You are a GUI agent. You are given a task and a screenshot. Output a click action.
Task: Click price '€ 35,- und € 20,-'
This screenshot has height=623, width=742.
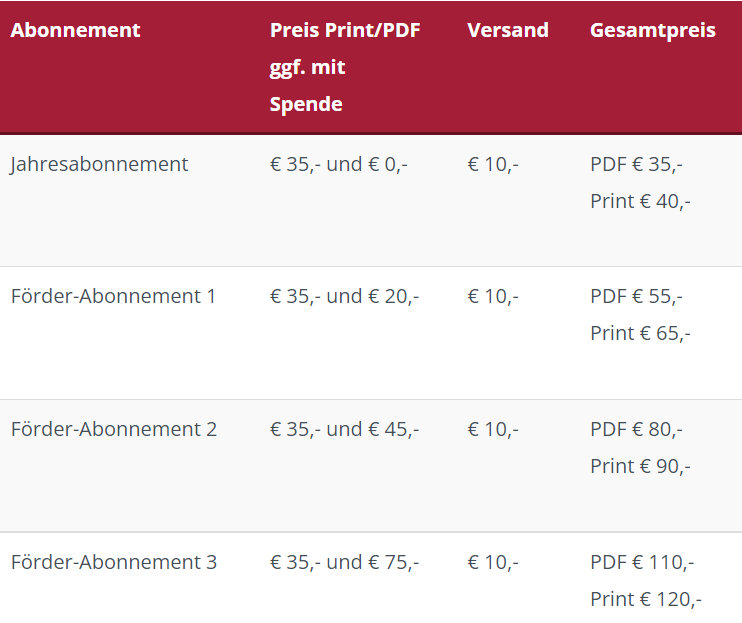(x=344, y=297)
